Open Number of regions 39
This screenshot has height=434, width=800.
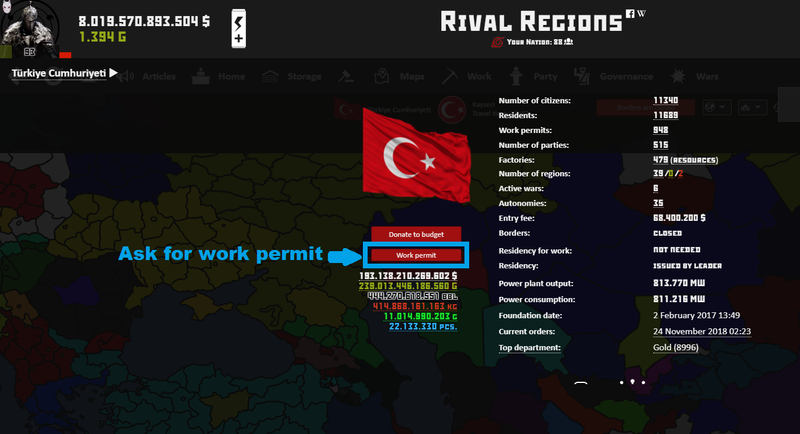[x=658, y=173]
